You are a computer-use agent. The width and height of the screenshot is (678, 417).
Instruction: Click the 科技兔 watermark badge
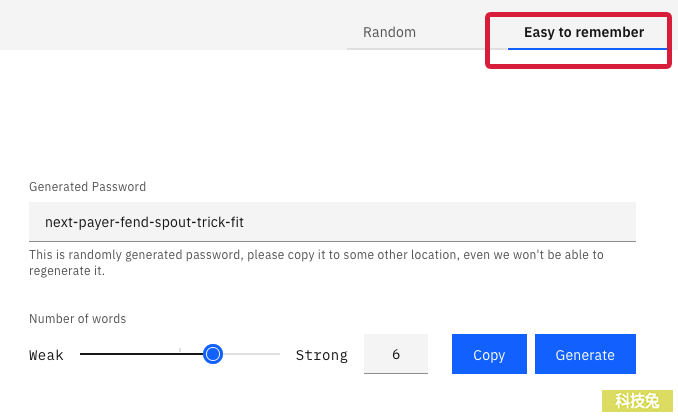(637, 401)
